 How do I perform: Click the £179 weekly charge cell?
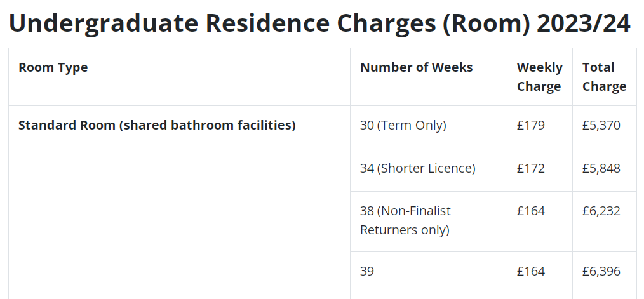coord(531,125)
